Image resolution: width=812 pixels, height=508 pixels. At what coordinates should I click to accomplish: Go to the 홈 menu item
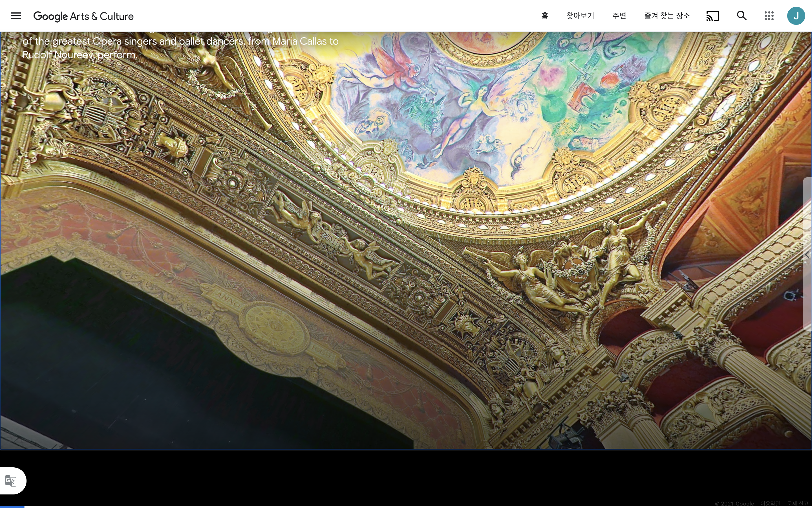(x=545, y=16)
